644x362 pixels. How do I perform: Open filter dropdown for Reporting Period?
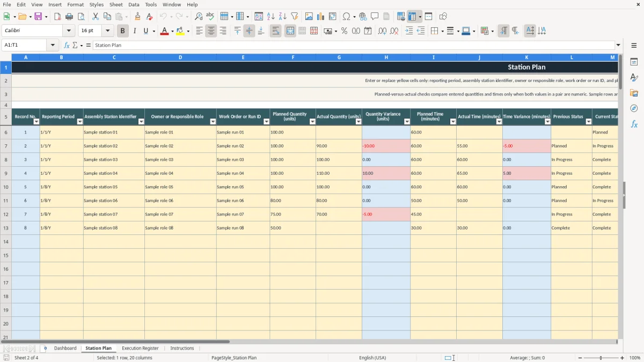(x=80, y=122)
